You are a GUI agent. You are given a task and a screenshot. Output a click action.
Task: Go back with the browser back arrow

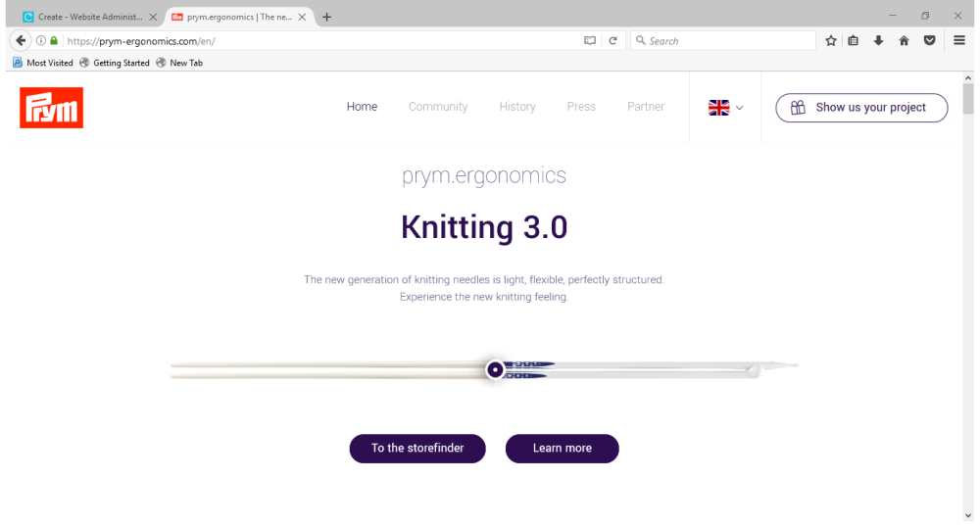[x=21, y=40]
